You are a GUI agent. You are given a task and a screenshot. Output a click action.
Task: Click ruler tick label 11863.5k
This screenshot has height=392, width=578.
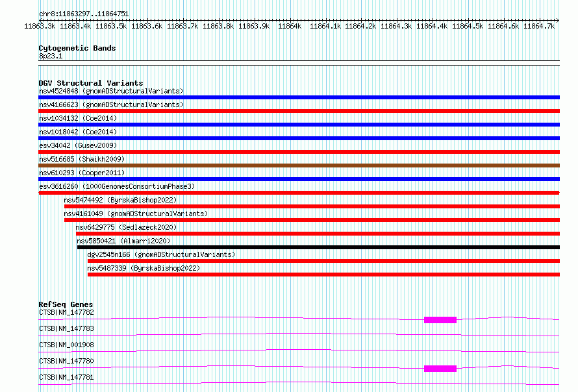pos(111,26)
